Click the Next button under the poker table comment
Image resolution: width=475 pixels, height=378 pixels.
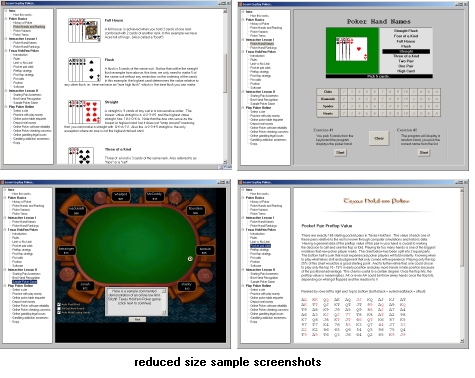137,319
